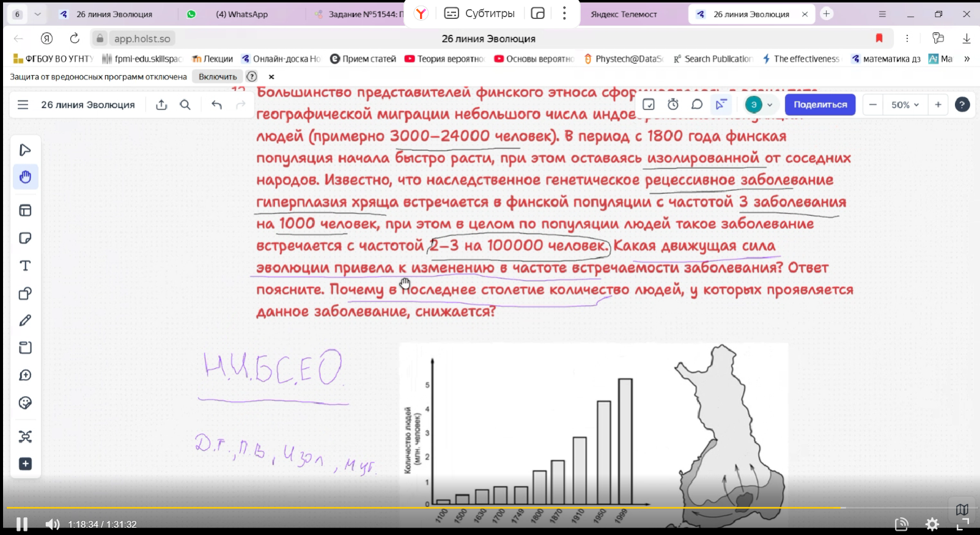Expand the user avatar dropdown chevron
The width and height of the screenshot is (980, 535).
[x=770, y=105]
